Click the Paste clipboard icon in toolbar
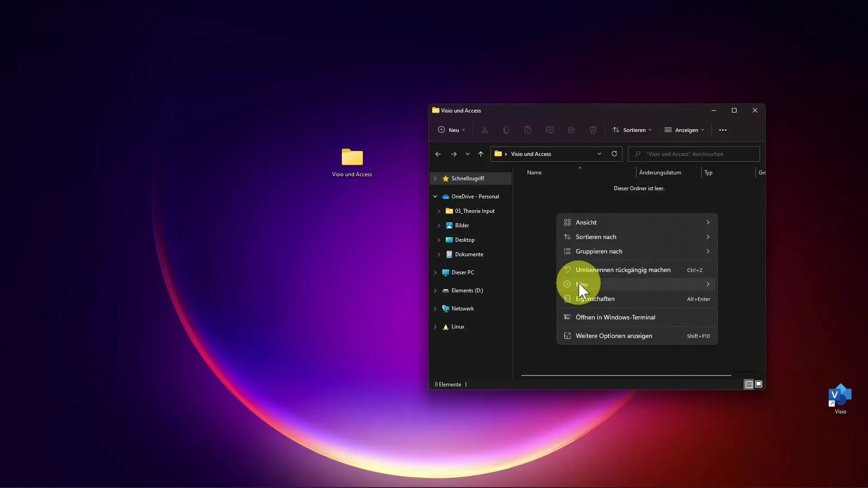This screenshot has width=868, height=488. [x=528, y=130]
